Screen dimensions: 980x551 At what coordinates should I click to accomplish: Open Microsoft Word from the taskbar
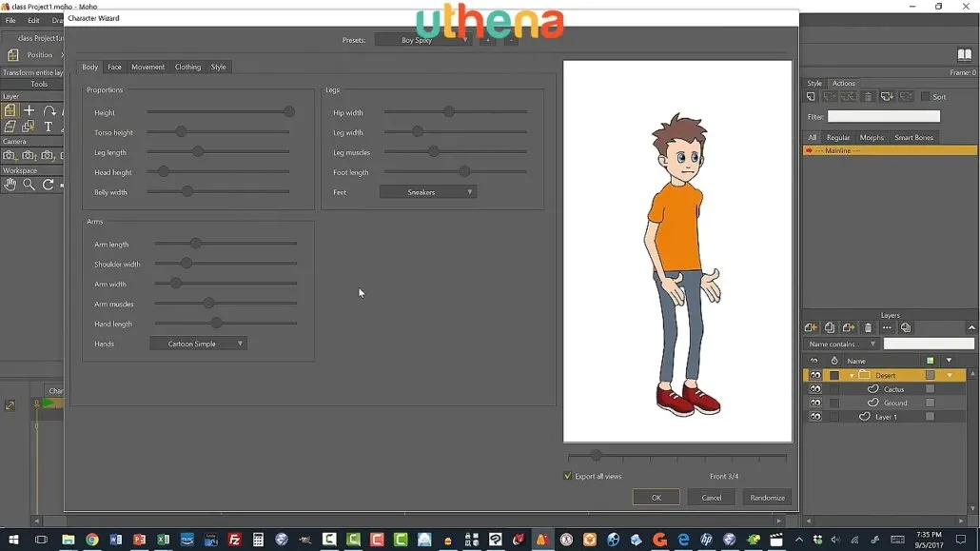116,540
